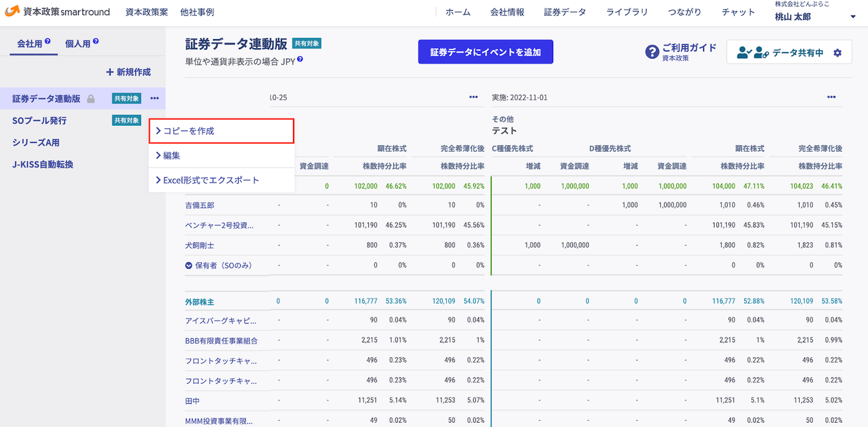Open data sharing settings gear icon

click(x=837, y=52)
